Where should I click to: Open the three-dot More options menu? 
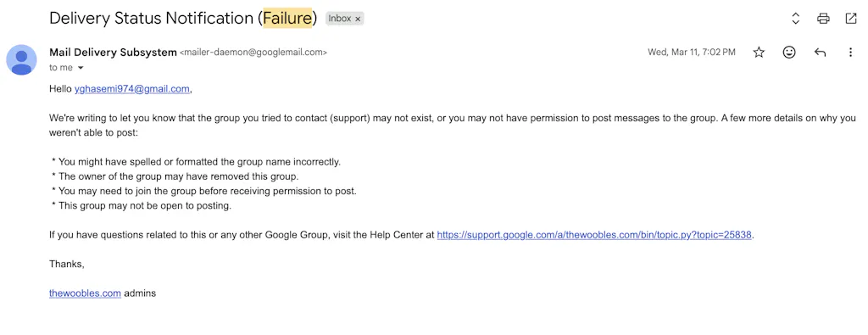pos(850,53)
